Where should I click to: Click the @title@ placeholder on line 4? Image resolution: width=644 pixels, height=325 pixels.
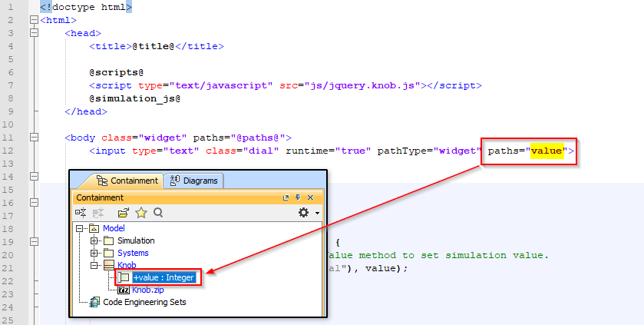click(x=154, y=46)
